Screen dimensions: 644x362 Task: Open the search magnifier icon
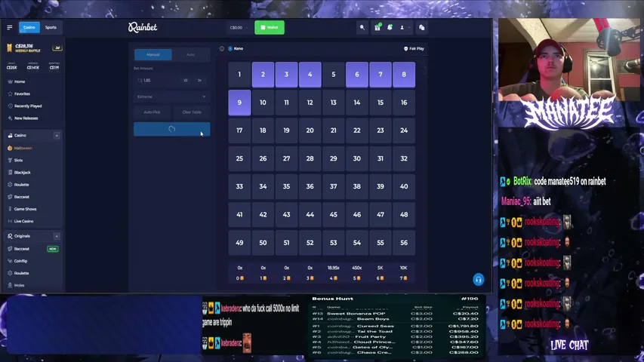tap(362, 27)
